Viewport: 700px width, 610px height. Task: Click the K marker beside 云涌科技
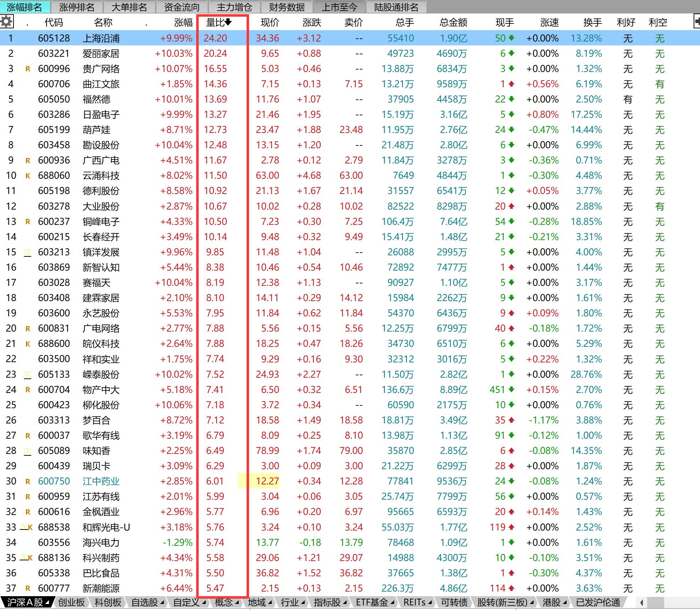28,176
